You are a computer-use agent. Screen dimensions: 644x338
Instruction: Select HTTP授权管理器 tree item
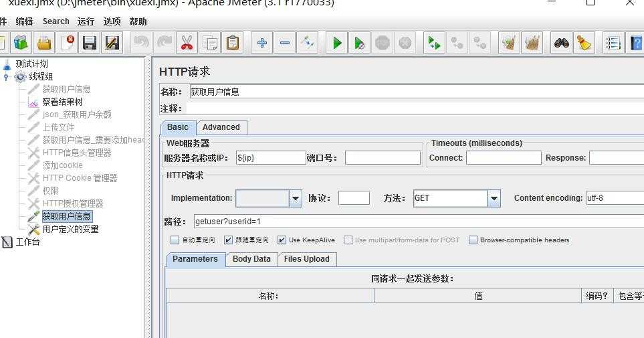tap(73, 203)
